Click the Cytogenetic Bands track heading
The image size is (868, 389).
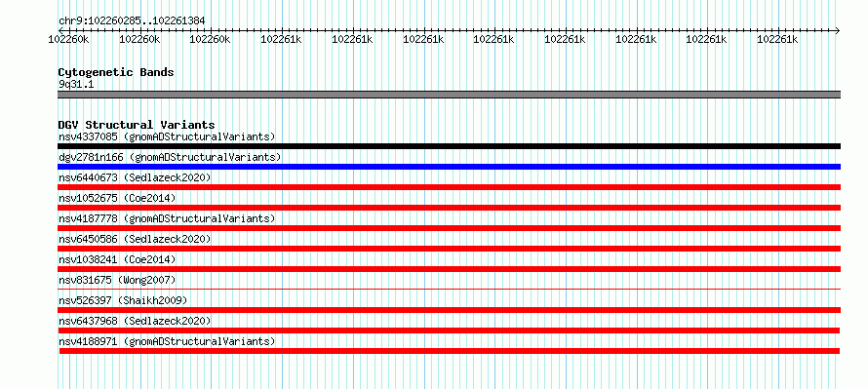pyautogui.click(x=116, y=72)
